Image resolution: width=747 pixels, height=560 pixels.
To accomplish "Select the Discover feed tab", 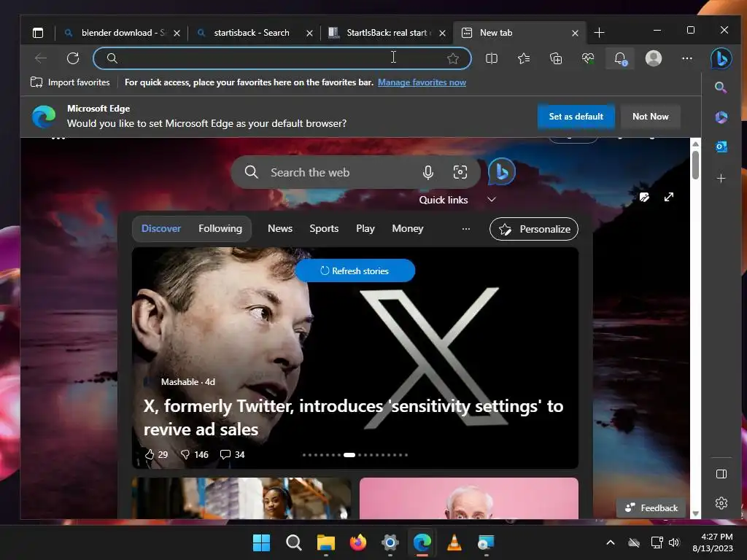I will (x=161, y=228).
